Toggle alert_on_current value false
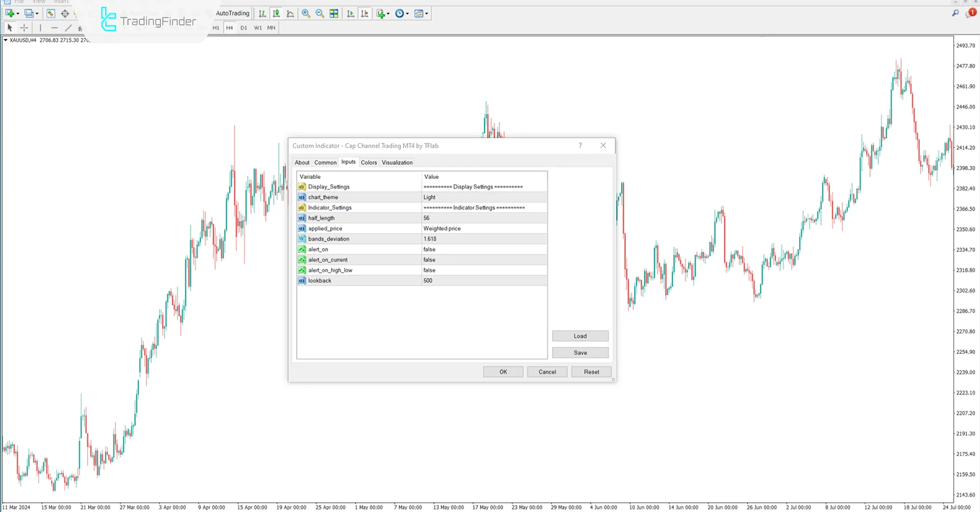 click(x=483, y=260)
